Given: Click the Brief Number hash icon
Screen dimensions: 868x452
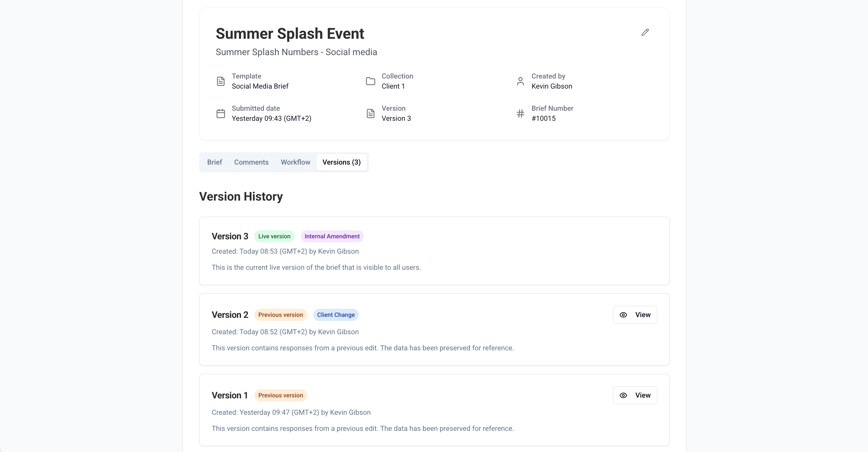Looking at the screenshot, I should tap(520, 114).
